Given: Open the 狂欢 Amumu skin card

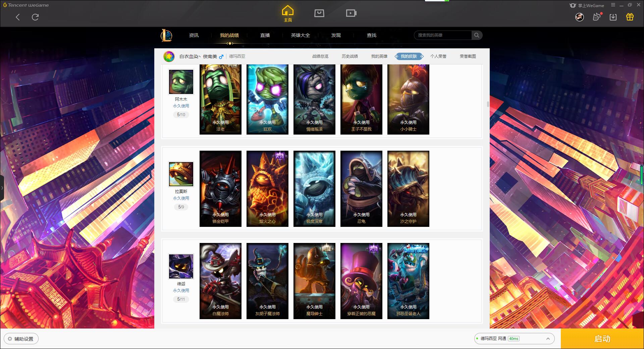Looking at the screenshot, I should pos(267,99).
